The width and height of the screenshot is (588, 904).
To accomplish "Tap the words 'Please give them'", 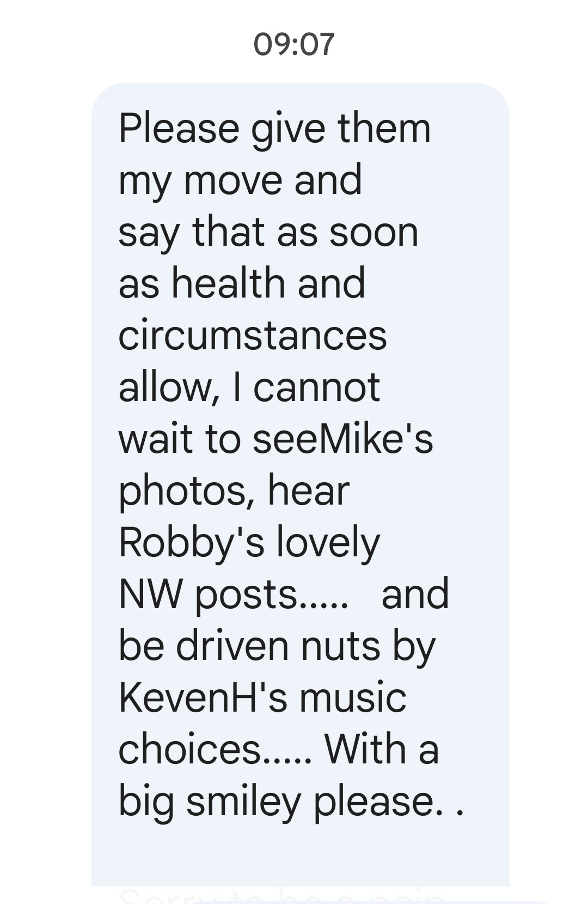I will coord(274,130).
